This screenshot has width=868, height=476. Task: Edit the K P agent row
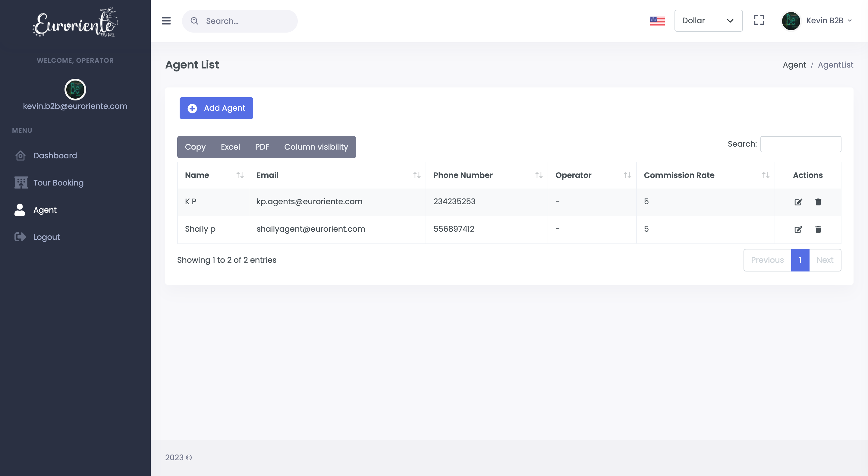click(798, 202)
